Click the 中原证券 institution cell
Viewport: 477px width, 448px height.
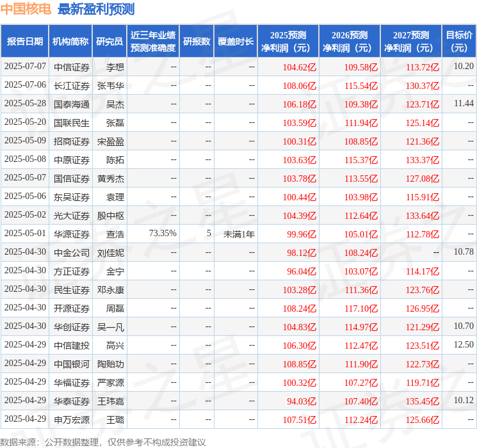coord(72,160)
